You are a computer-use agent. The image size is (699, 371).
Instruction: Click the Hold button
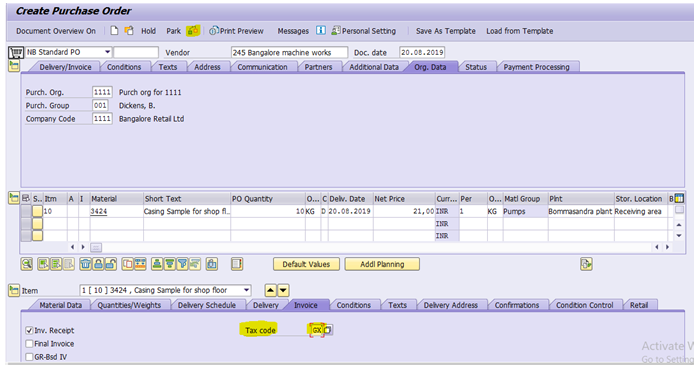coord(148,31)
